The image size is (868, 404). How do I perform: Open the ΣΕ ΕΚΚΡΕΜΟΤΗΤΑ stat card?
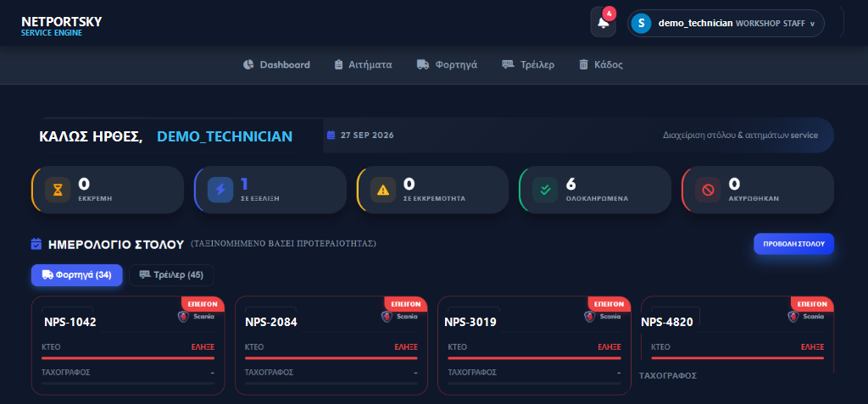(x=432, y=190)
